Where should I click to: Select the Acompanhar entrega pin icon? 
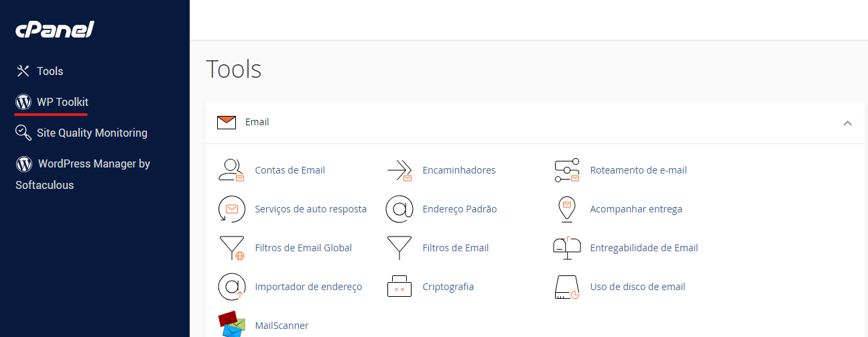pos(567,209)
